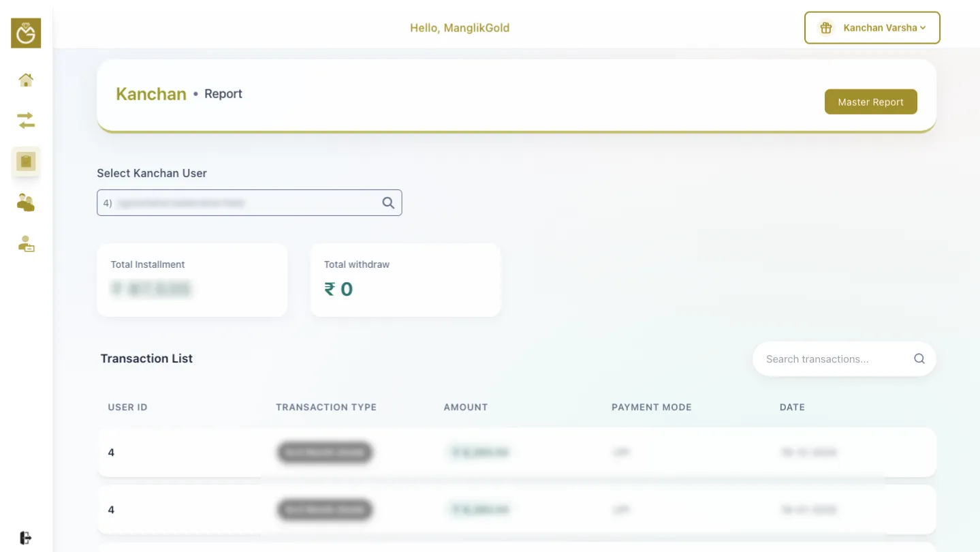Image resolution: width=980 pixels, height=552 pixels.
Task: Click the AMOUNT column header
Action: (465, 408)
